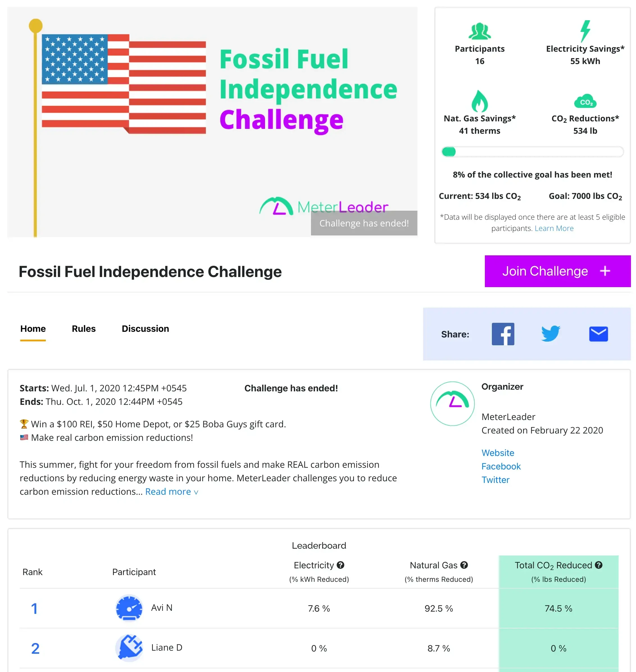Viewport: 636px width, 672px height.
Task: Expand the description with Read more
Action: [x=172, y=492]
